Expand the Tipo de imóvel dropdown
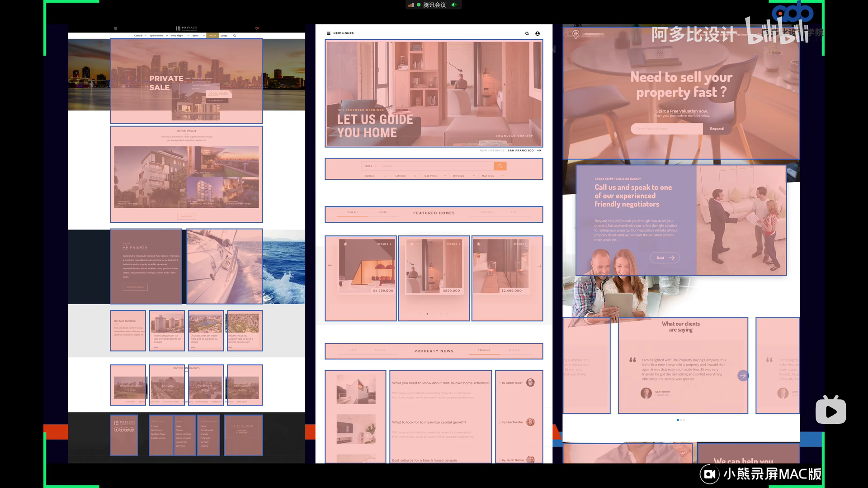The width and height of the screenshot is (868, 488). coord(158,36)
